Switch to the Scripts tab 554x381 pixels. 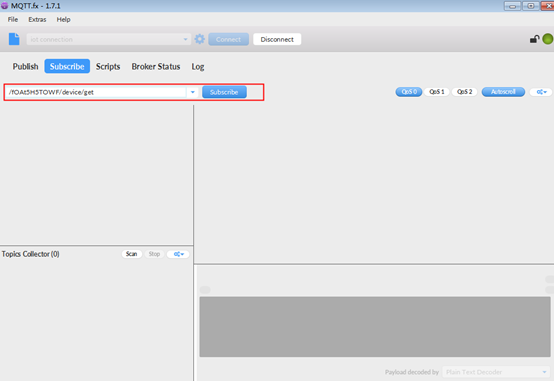point(108,66)
